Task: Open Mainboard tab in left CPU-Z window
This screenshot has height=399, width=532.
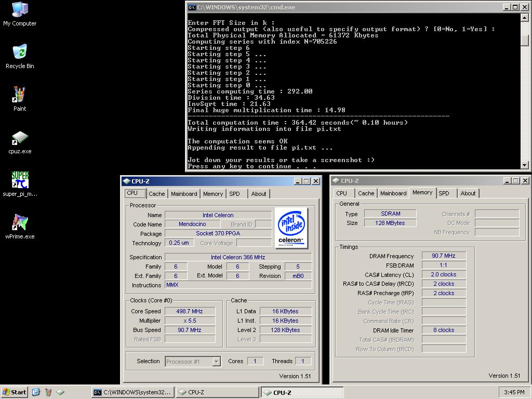Action: (184, 194)
